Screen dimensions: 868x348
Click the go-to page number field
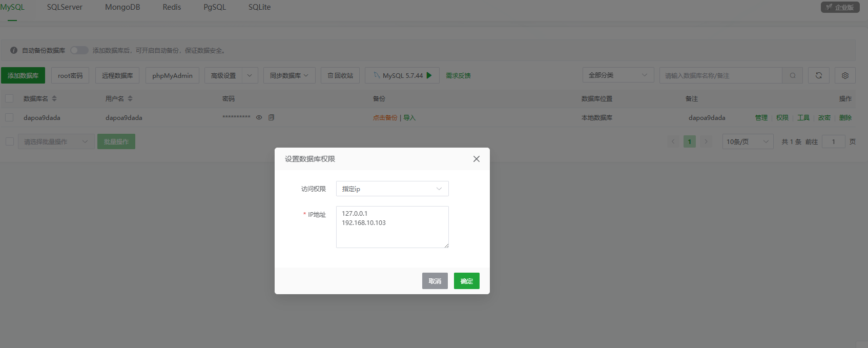click(834, 141)
